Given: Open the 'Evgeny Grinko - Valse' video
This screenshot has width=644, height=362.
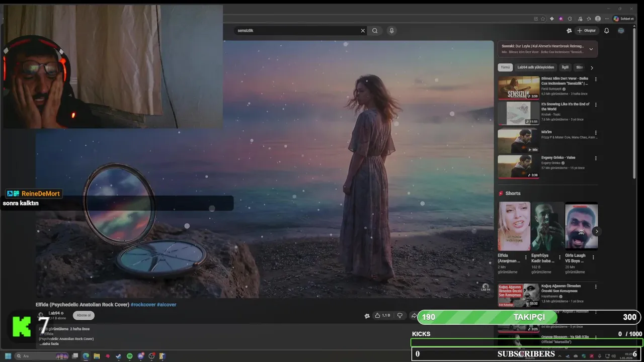Looking at the screenshot, I should coord(558,157).
